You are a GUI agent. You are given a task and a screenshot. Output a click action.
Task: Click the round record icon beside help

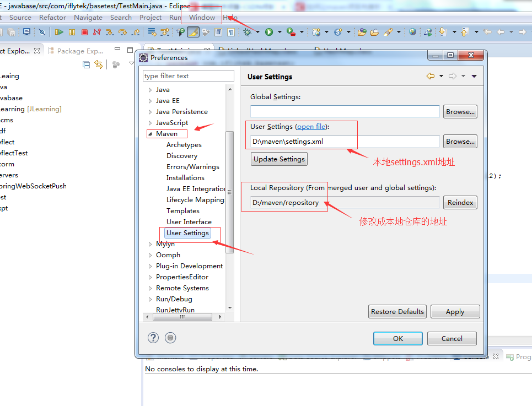[x=170, y=338]
